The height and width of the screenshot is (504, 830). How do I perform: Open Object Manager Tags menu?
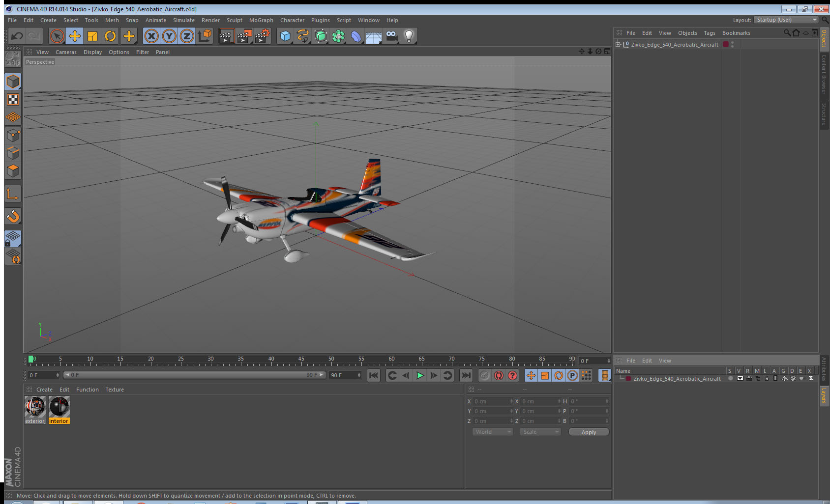pyautogui.click(x=710, y=33)
